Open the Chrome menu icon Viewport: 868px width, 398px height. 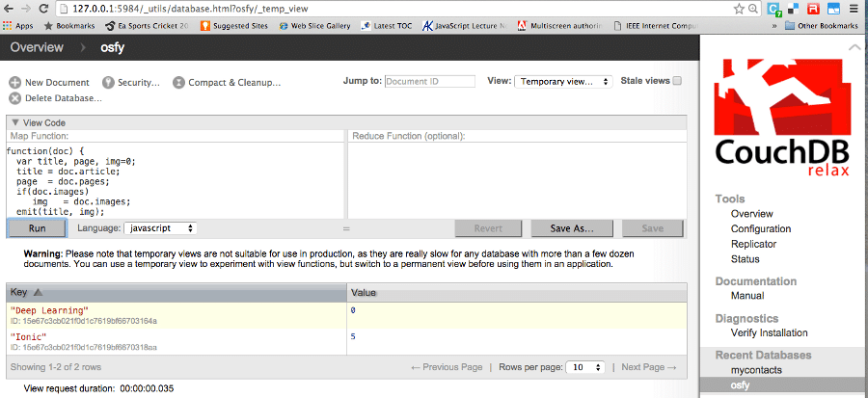855,9
